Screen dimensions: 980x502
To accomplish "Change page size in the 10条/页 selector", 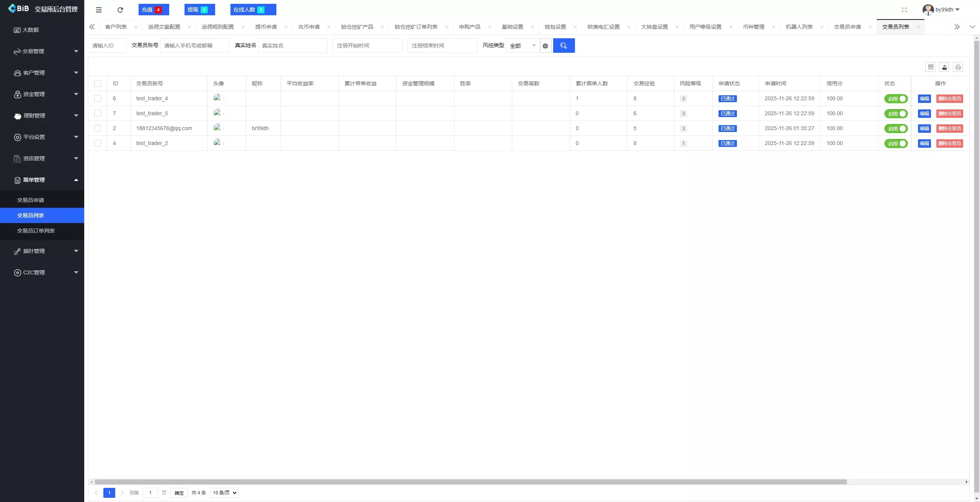I will (x=224, y=493).
